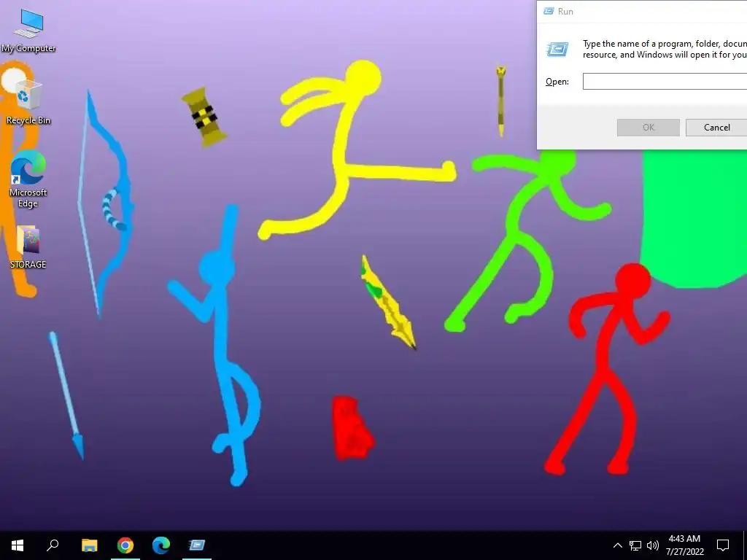Launch Google Chrome from the taskbar

(125, 545)
